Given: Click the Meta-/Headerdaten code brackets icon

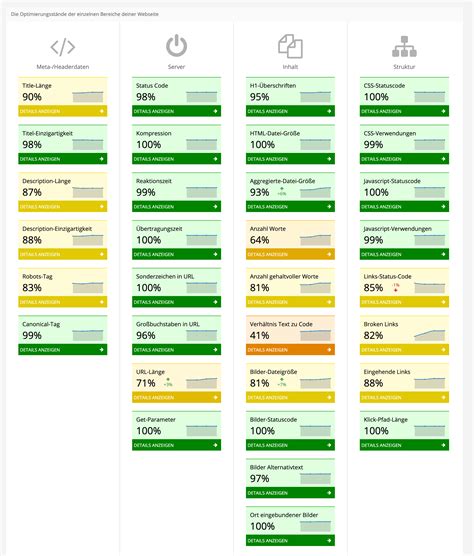Looking at the screenshot, I should [62, 47].
